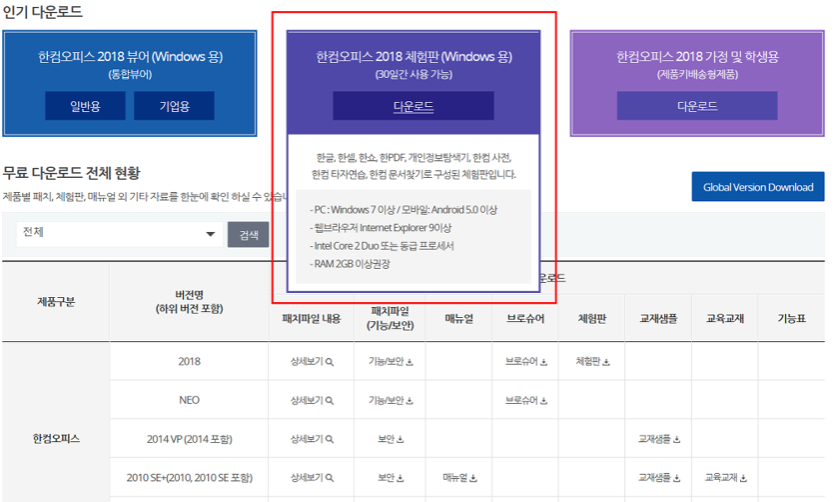Click the 패치파일 (기능/보안) column header
The image size is (838, 502).
click(390, 318)
